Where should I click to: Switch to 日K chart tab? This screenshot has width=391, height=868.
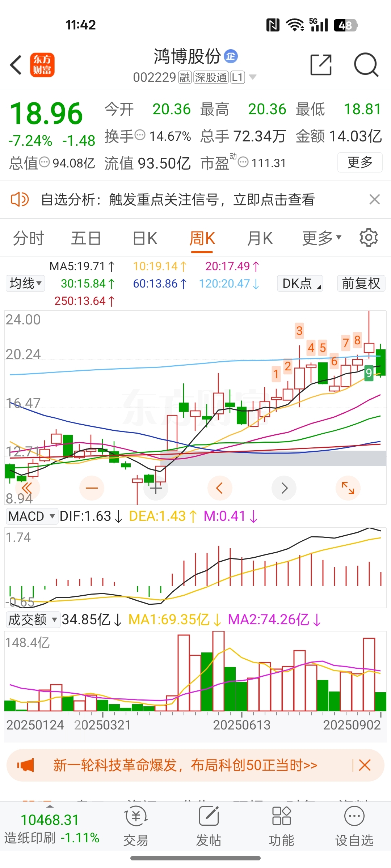(x=145, y=238)
